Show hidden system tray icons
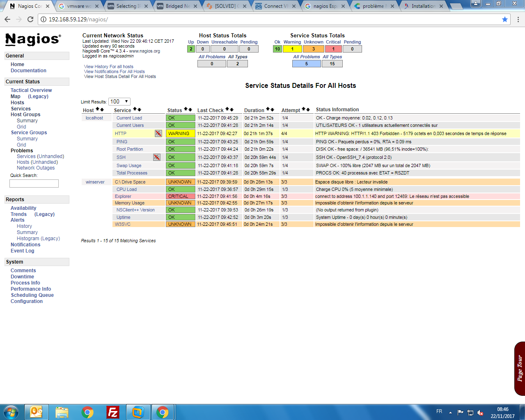Image resolution: width=525 pixels, height=420 pixels. coord(450,412)
